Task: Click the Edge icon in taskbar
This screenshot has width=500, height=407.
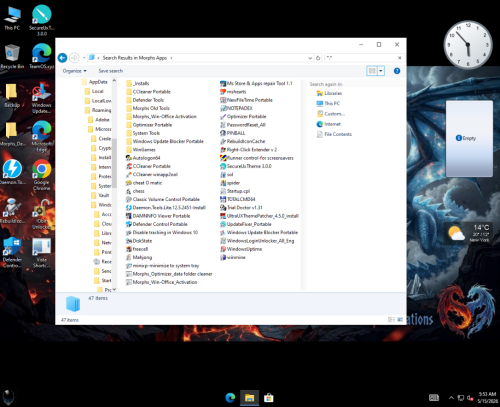Action: click(230, 398)
